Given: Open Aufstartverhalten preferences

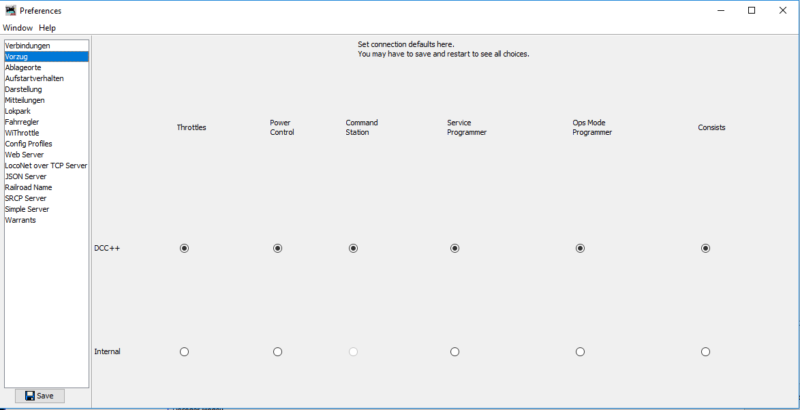Looking at the screenshot, I should pyautogui.click(x=46, y=79).
